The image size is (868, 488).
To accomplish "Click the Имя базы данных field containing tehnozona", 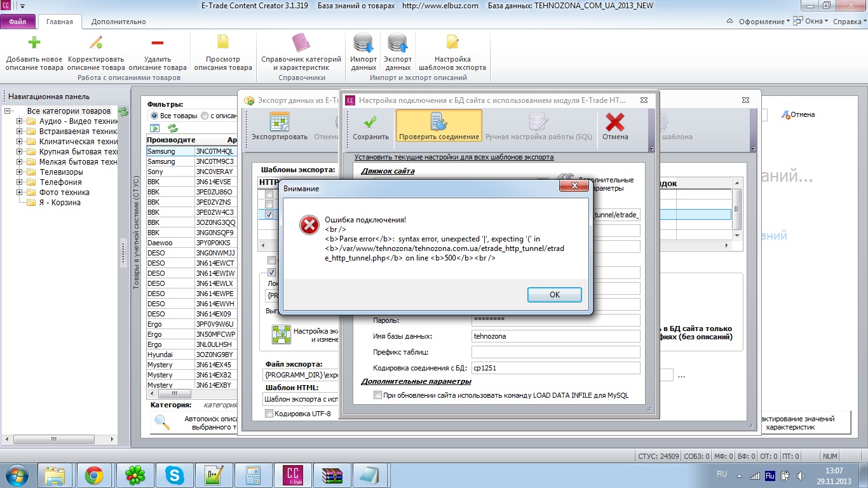I will (555, 336).
